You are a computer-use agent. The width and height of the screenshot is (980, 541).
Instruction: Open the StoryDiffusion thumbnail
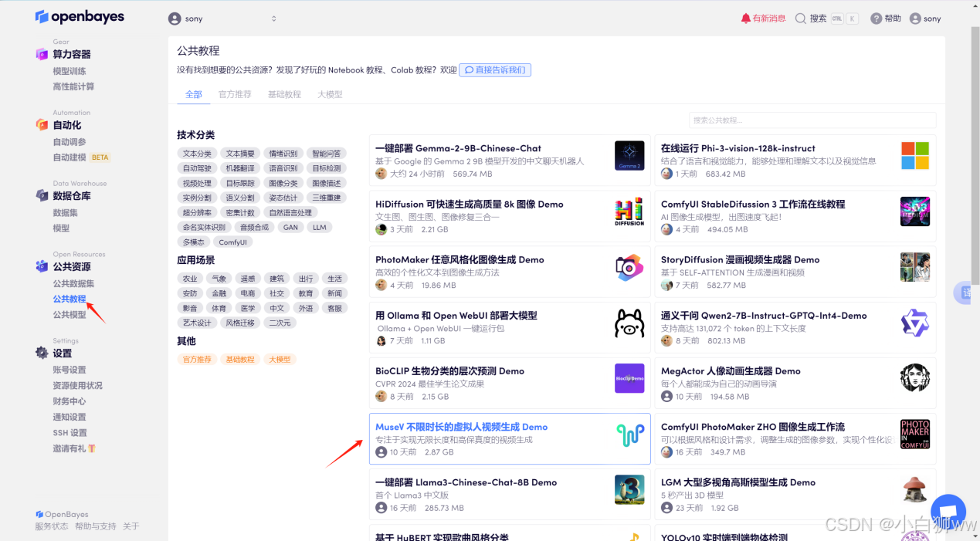coord(915,267)
